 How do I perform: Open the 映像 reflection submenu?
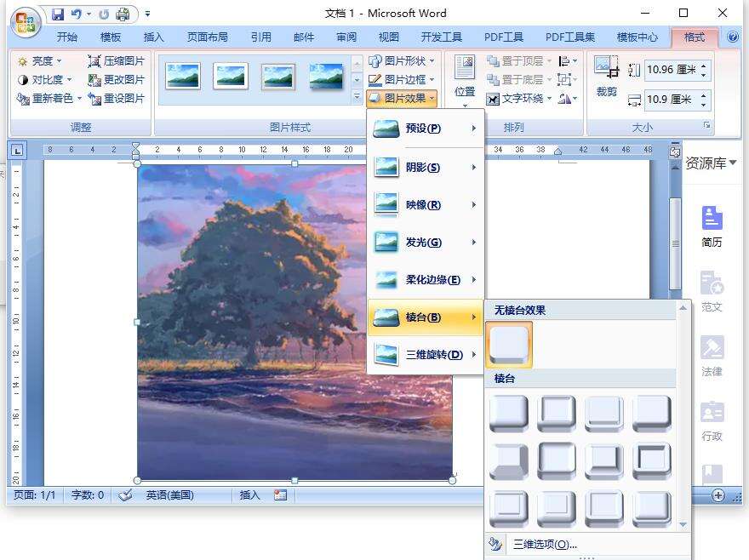(x=425, y=204)
